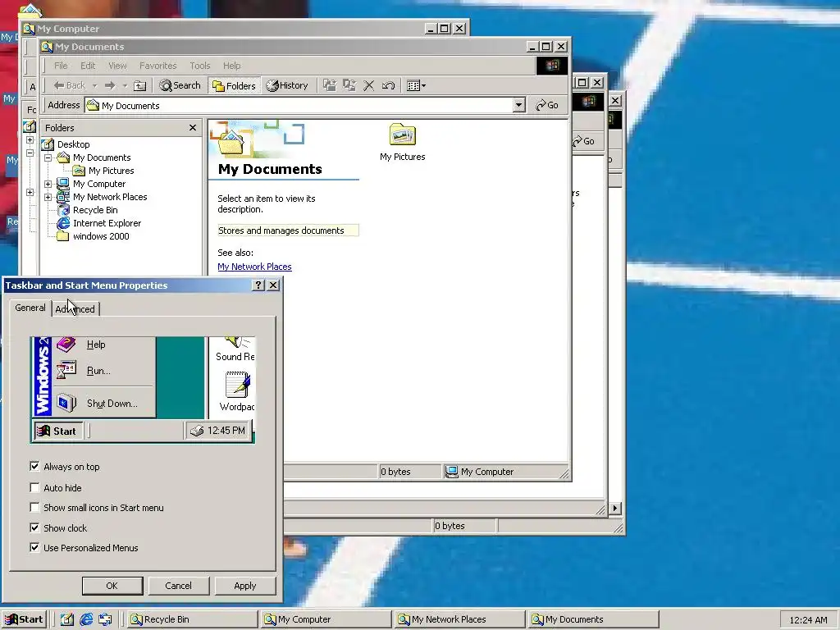Follow the My Network Places link

tap(254, 267)
